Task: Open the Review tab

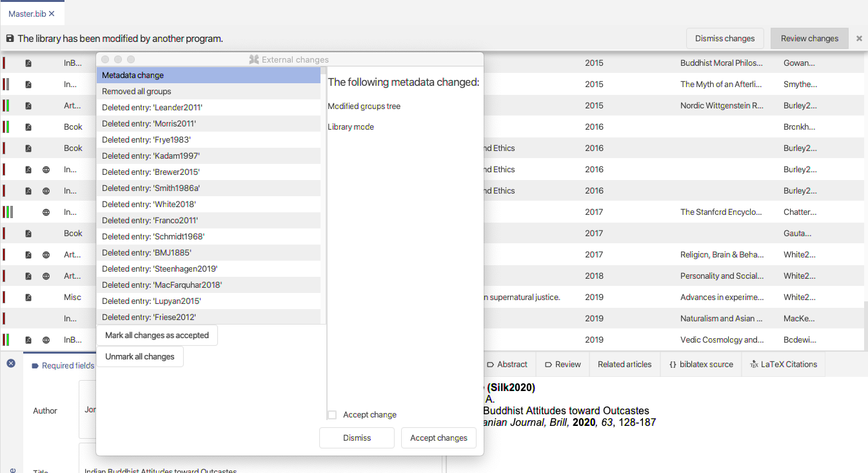Action: [562, 365]
